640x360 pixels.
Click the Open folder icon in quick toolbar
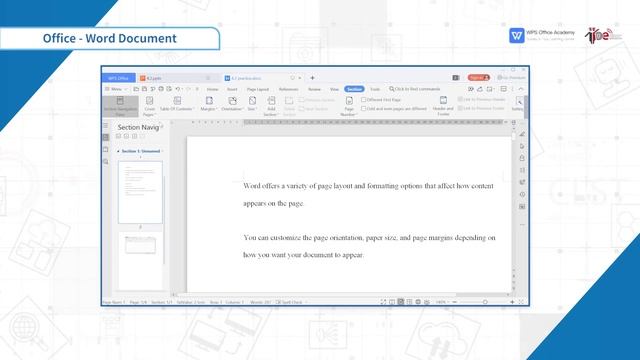(136, 89)
